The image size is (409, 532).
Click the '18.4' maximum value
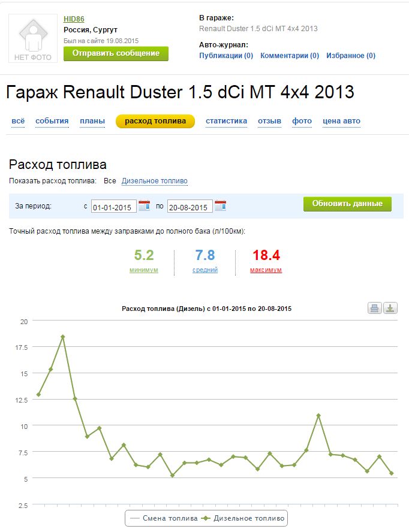point(266,255)
